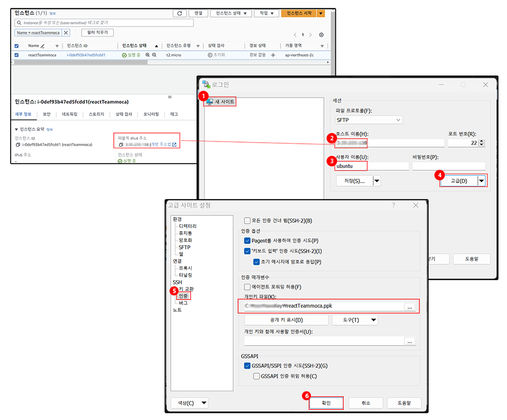Toggle 초기 메시지에 암호로 응답 checkbox

256,262
